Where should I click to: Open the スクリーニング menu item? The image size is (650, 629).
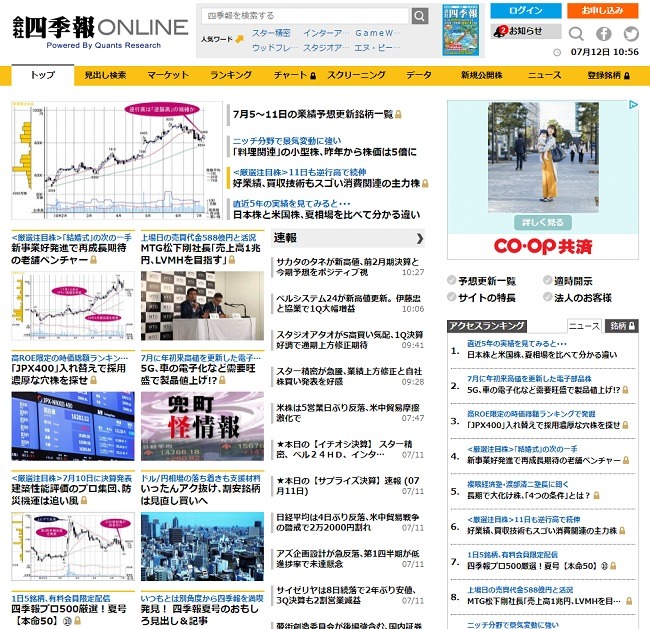coord(356,75)
